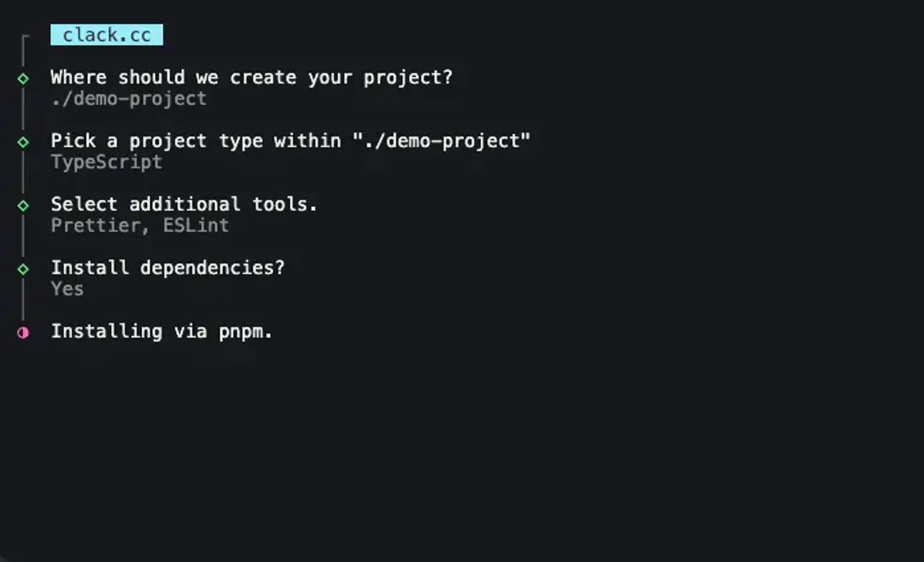Viewport: 924px width, 562px height.
Task: Click the "Pick a project type within" prompt
Action: click(x=196, y=141)
